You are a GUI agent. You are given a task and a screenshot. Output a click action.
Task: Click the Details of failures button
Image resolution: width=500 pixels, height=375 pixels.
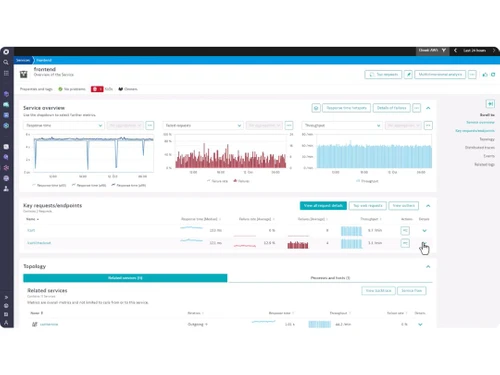[x=392, y=108]
